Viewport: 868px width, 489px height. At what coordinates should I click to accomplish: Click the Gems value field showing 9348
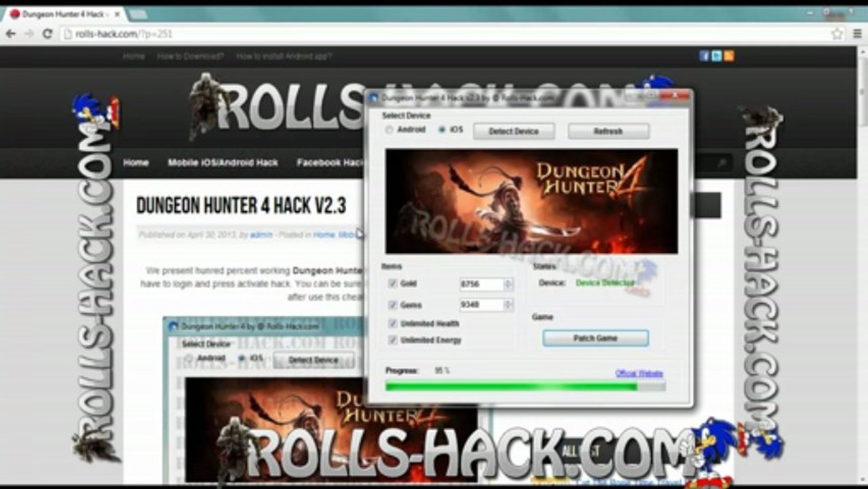point(482,305)
